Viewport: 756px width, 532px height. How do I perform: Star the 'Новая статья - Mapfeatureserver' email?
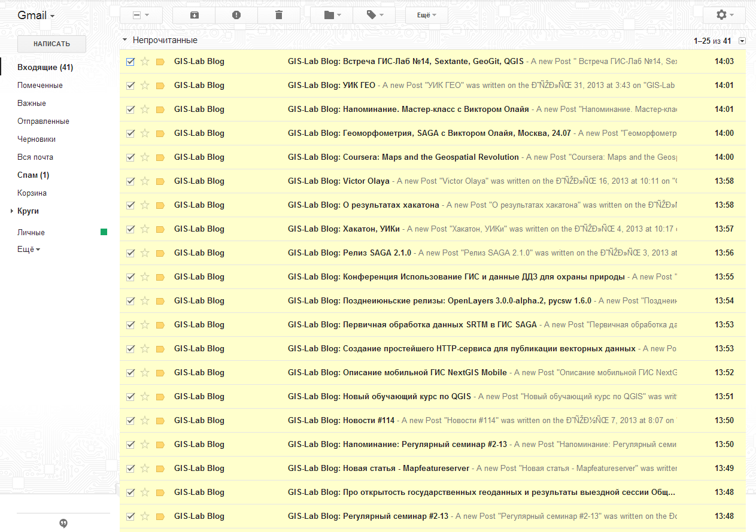coord(145,469)
